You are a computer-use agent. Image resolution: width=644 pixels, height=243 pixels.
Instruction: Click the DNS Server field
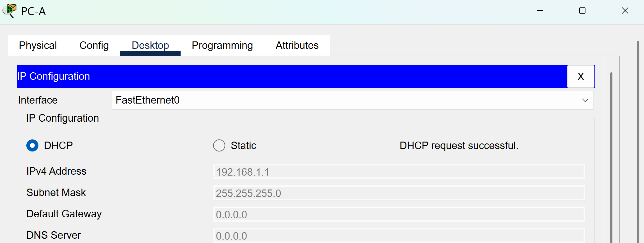(399, 236)
